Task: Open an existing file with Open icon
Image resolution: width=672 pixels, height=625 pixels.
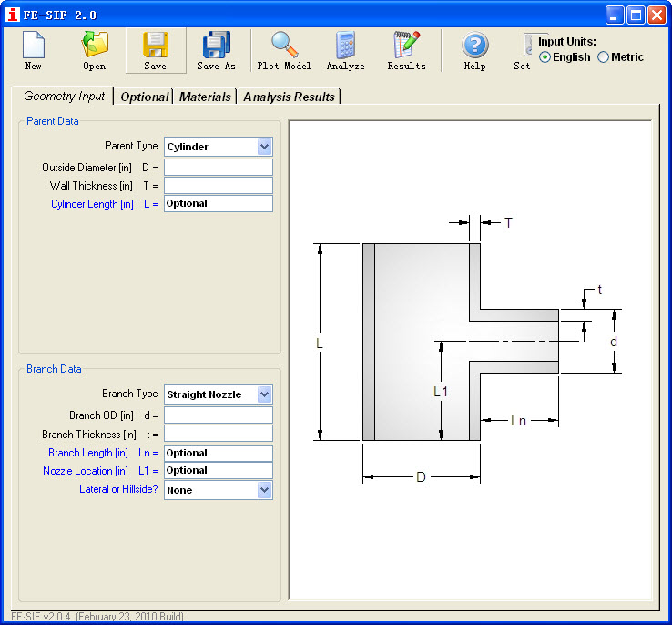Action: [95, 50]
